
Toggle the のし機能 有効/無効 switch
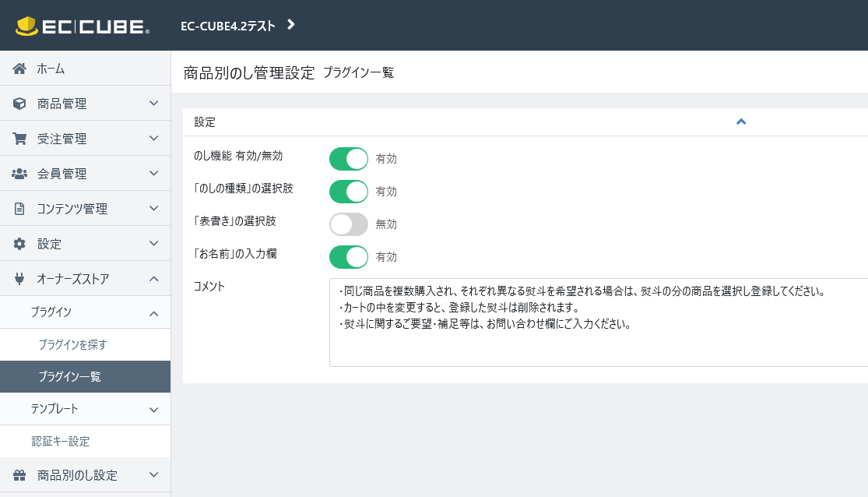point(349,159)
